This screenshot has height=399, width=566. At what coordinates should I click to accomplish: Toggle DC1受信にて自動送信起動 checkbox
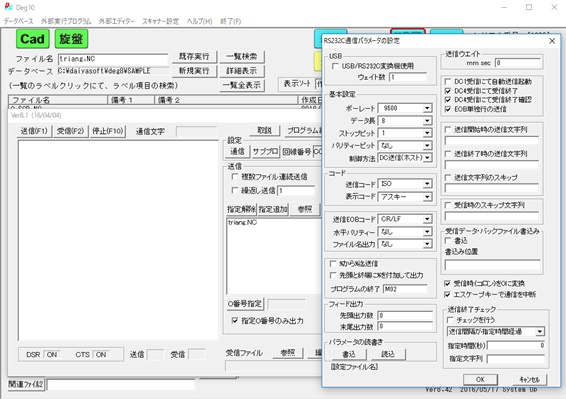point(448,81)
